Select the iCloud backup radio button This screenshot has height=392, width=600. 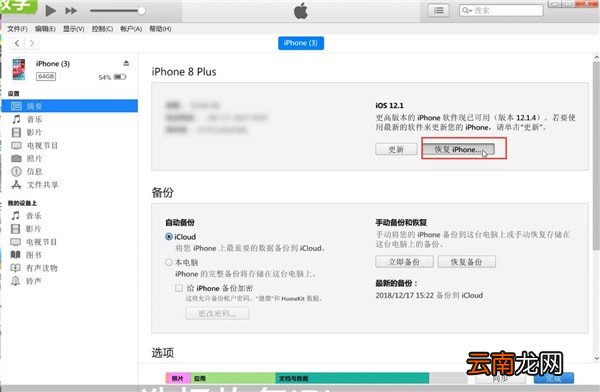pos(169,237)
